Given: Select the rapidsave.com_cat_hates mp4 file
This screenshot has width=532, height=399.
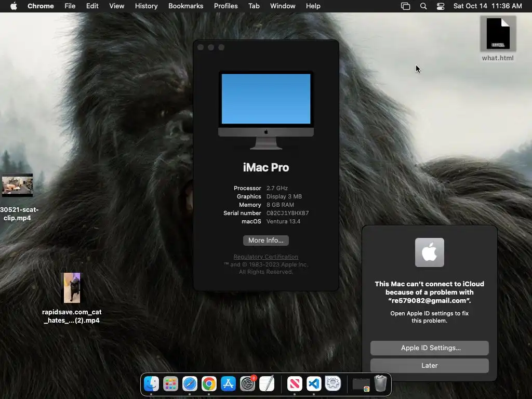Looking at the screenshot, I should tap(72, 298).
